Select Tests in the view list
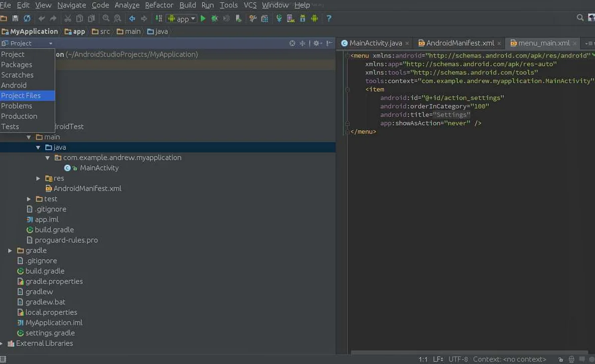 [28, 126]
